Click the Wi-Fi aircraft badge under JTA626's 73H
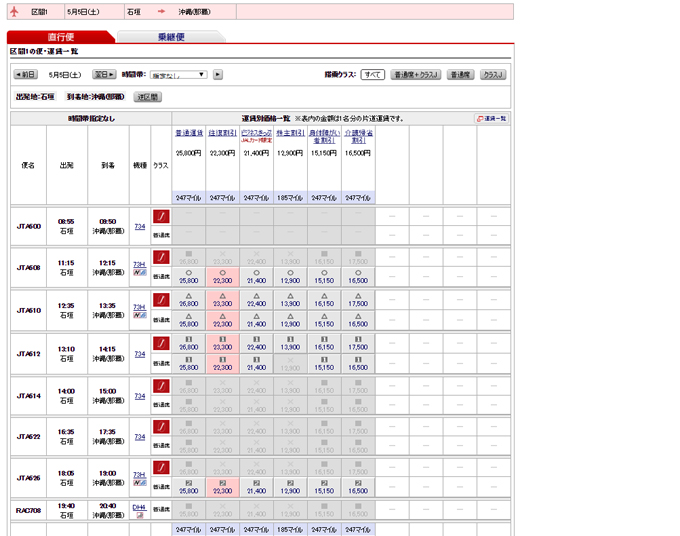Screen dimensions: 680x536 tap(140, 483)
